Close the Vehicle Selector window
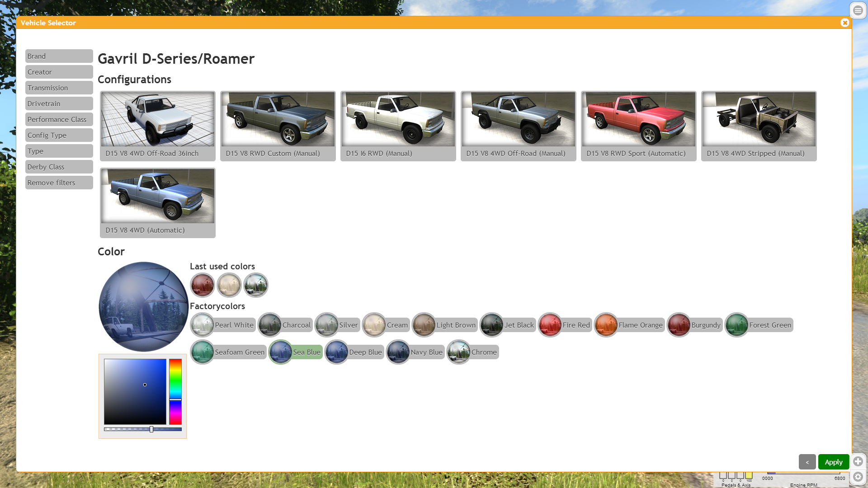The height and width of the screenshot is (488, 868). pos(844,23)
